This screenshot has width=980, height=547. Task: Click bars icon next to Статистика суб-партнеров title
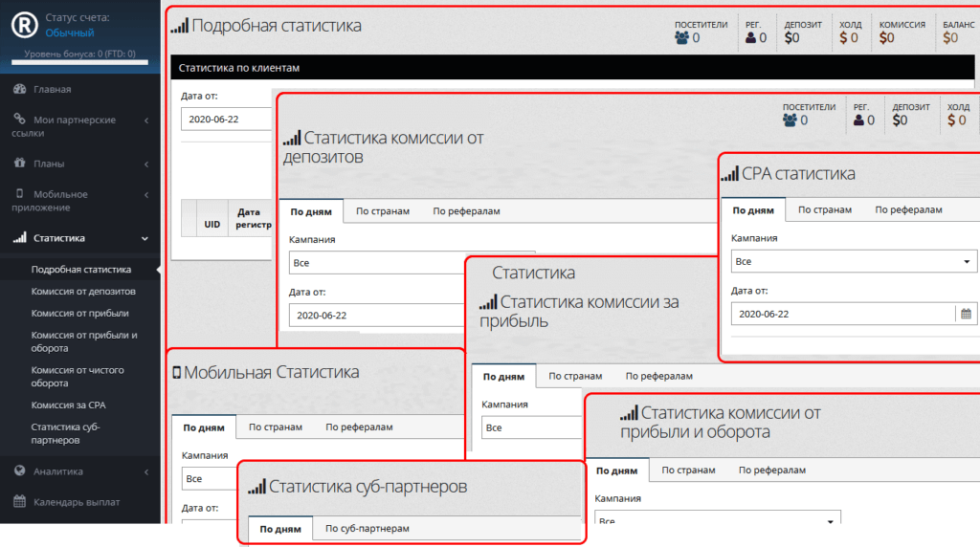click(256, 487)
